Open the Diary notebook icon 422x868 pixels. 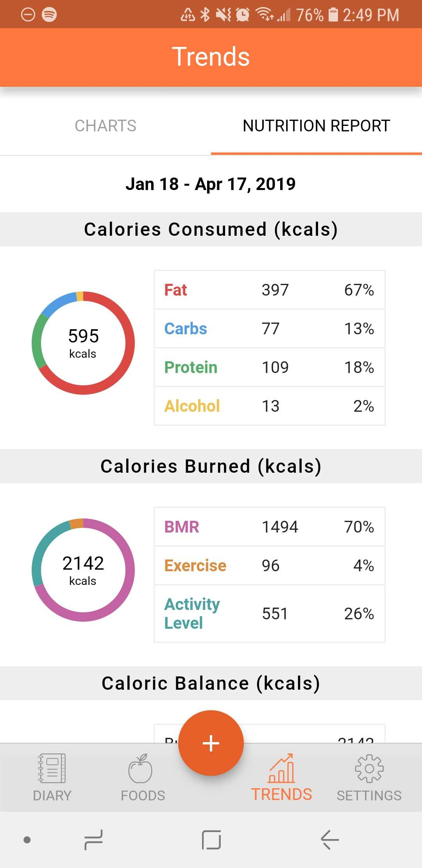click(x=52, y=769)
